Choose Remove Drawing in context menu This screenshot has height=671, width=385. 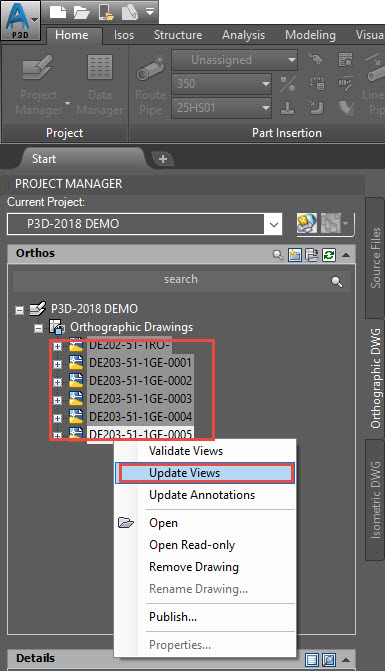coord(205,567)
